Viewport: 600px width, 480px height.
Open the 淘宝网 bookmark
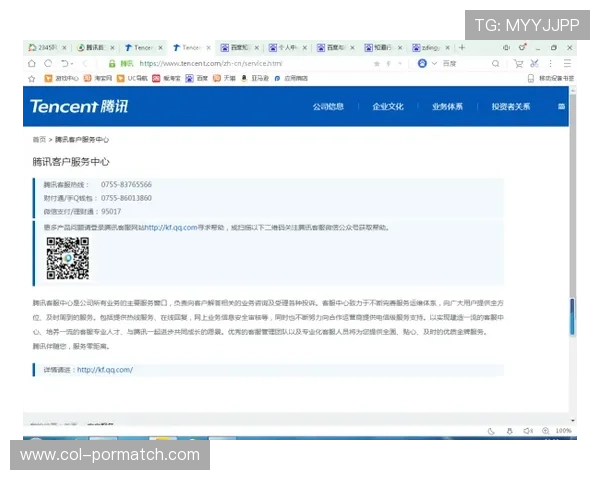click(x=98, y=78)
